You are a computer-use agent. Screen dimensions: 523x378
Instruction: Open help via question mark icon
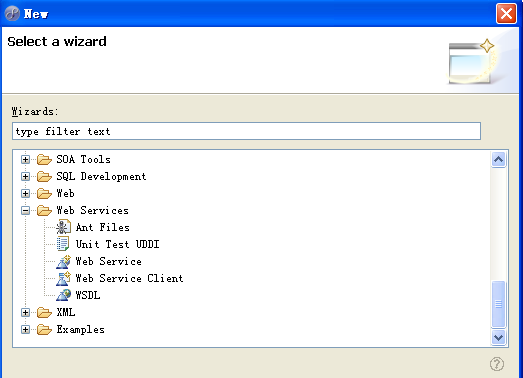pyautogui.click(x=497, y=364)
